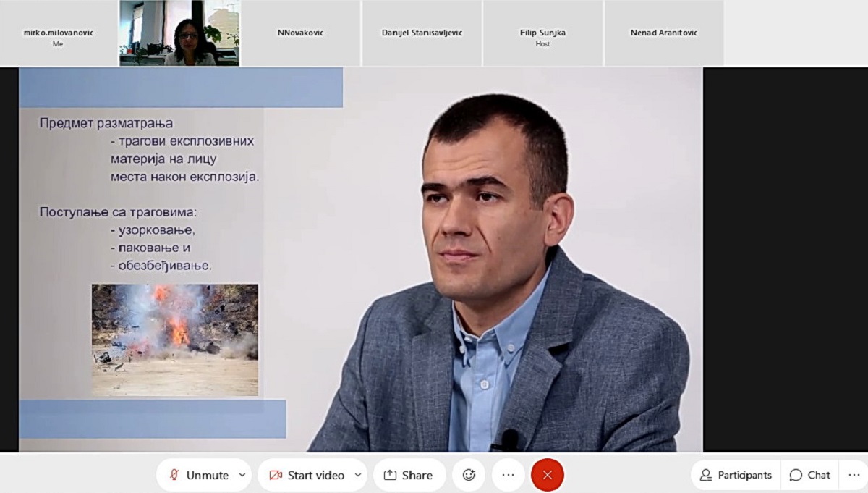The width and height of the screenshot is (868, 493).
Task: Select Filip Sunjka host tile
Action: 542,33
